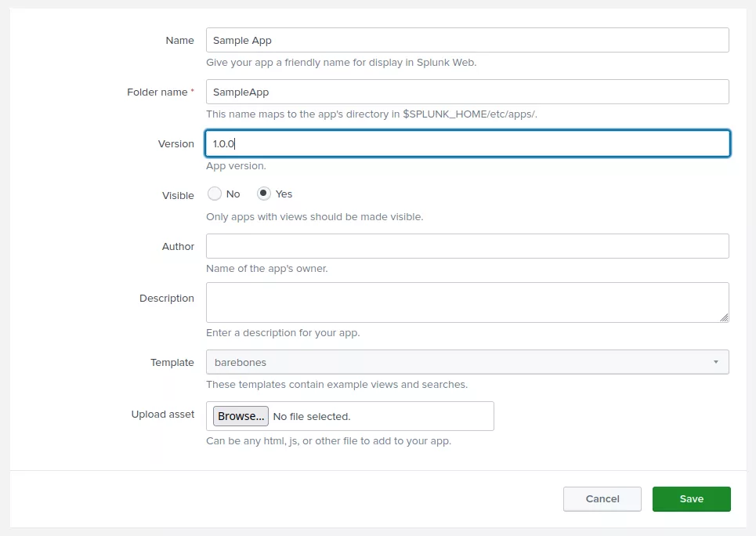The width and height of the screenshot is (756, 536).
Task: Cancel the app creation form
Action: (602, 499)
